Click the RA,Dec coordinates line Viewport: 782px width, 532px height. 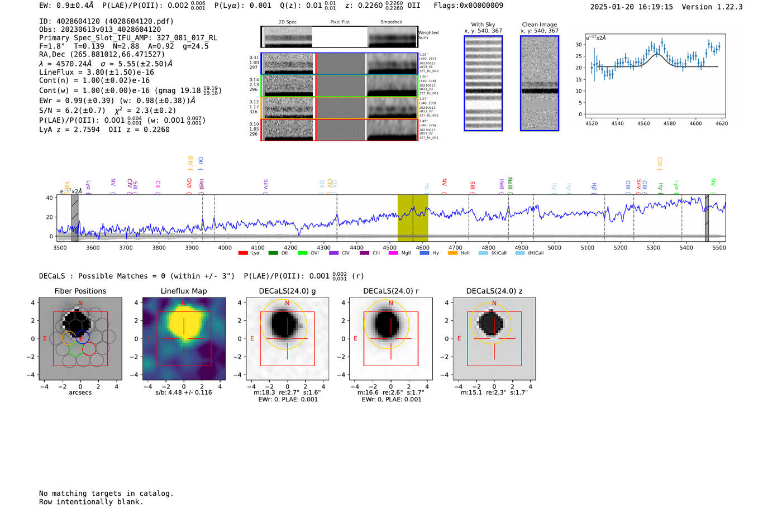(x=102, y=54)
